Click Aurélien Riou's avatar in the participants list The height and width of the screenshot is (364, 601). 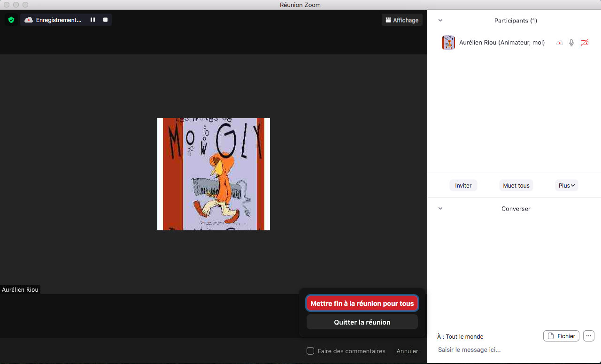click(x=448, y=43)
